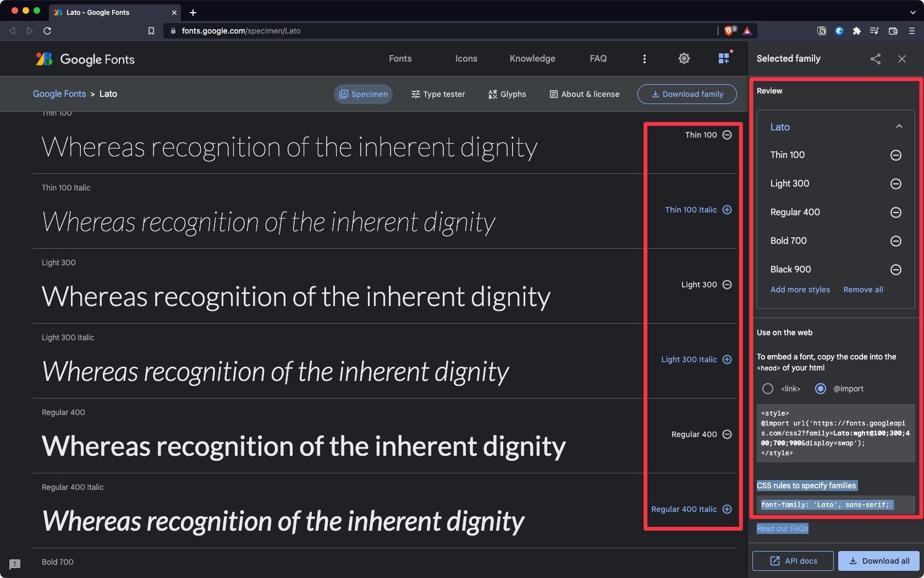Go forward in browser history
Screen dimensions: 924x578
click(x=30, y=31)
